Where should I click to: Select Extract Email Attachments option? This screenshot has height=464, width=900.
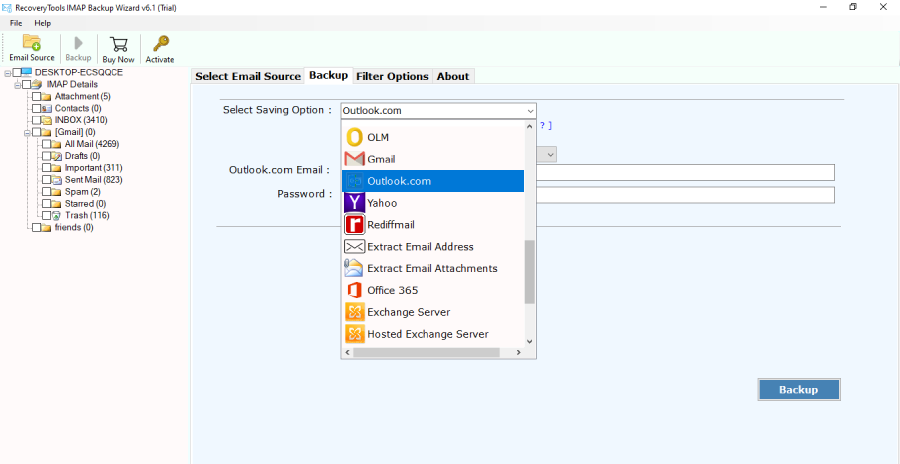(x=431, y=268)
